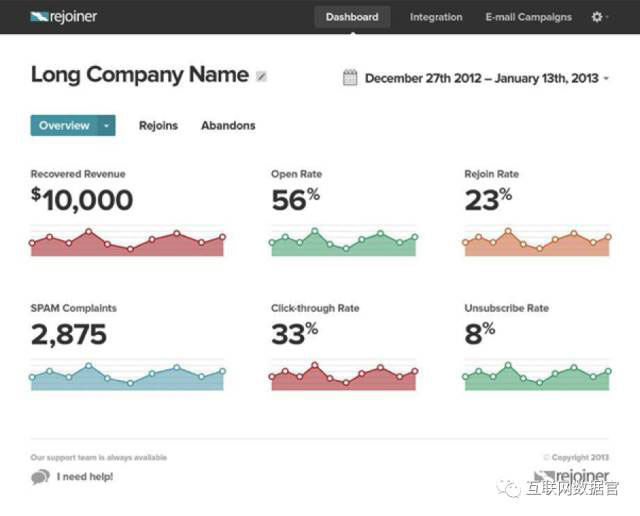Image resolution: width=640 pixels, height=516 pixels.
Task: Click the calendar icon by date range
Action: [x=350, y=77]
